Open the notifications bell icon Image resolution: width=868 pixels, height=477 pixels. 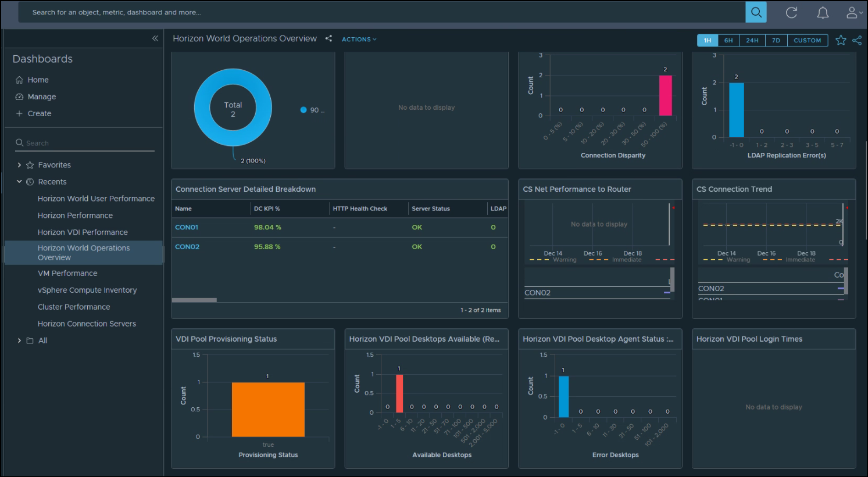coord(823,12)
